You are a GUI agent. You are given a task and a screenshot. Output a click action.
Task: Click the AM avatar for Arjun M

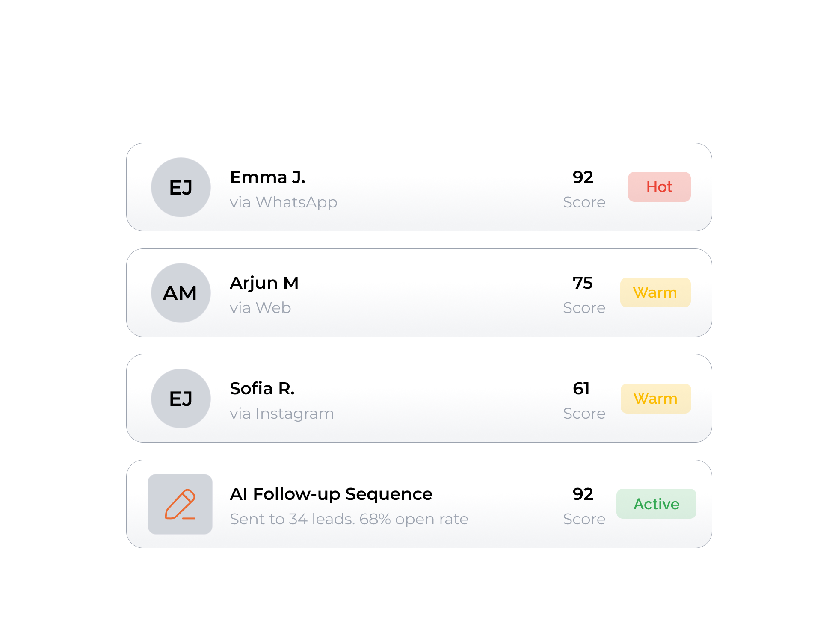click(181, 293)
